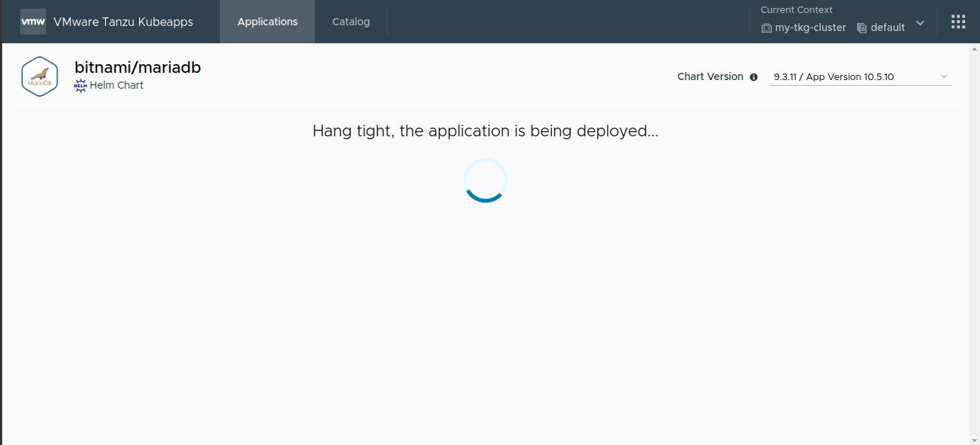Click the Helm Chart label
Image resolution: width=980 pixels, height=445 pixels.
point(116,85)
